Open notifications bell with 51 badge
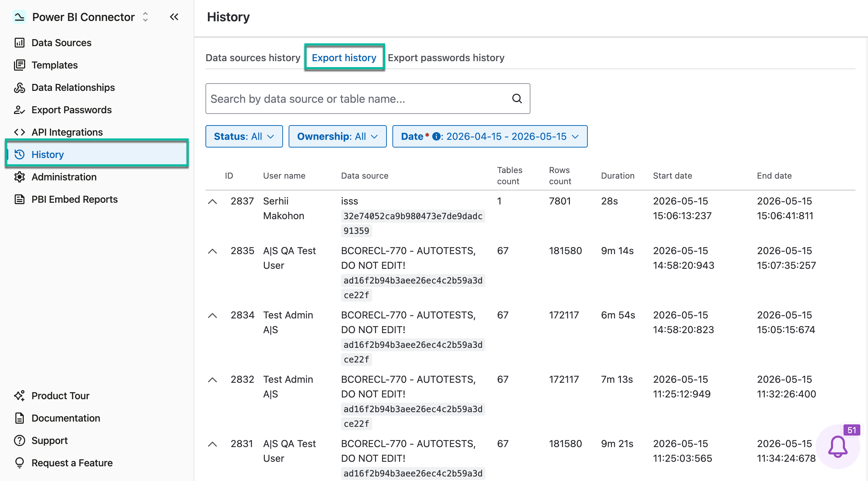Screen dimensions: 868x481 point(838,447)
